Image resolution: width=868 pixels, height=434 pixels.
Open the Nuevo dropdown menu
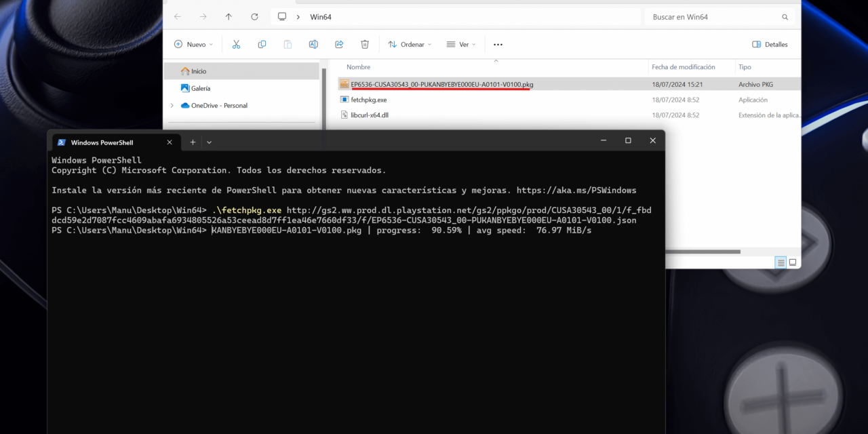[x=193, y=44]
